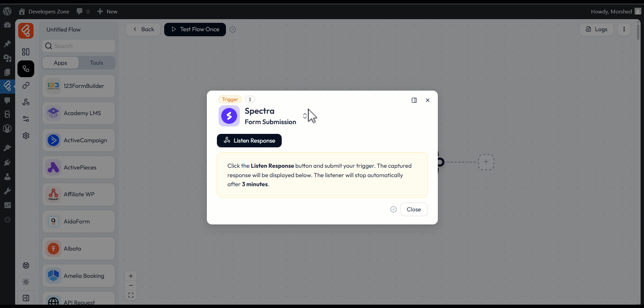Open the dashboard grid icon in the plugin sidebar
Image resolution: width=644 pixels, height=308 pixels.
[26, 52]
